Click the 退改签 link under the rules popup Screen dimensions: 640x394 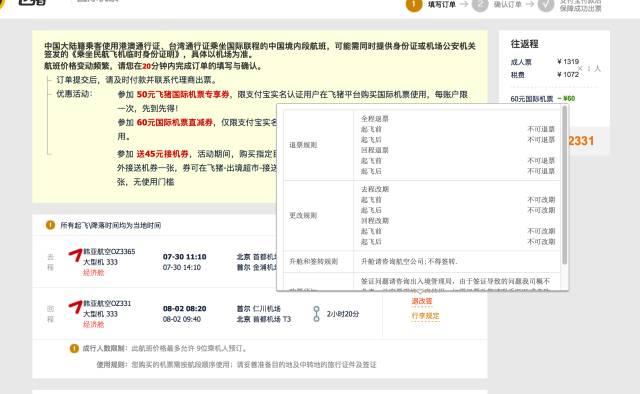422,301
